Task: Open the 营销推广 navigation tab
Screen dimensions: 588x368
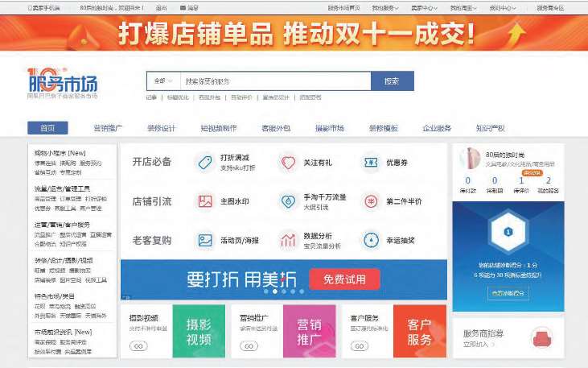Action: click(108, 128)
